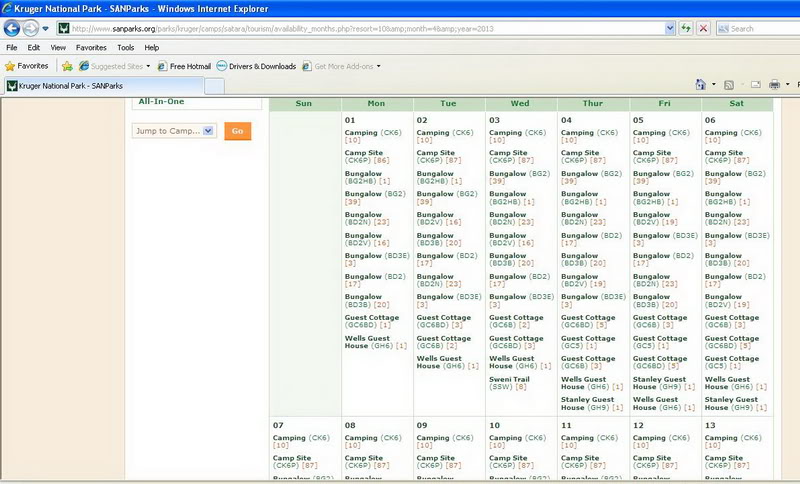
Task: Click the date 10 cell heading
Action: pos(494,425)
